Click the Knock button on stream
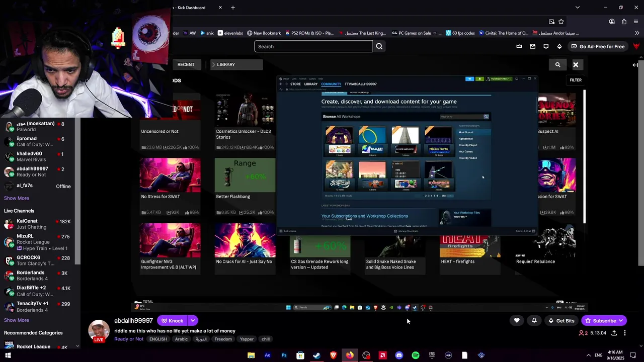 pos(172,321)
